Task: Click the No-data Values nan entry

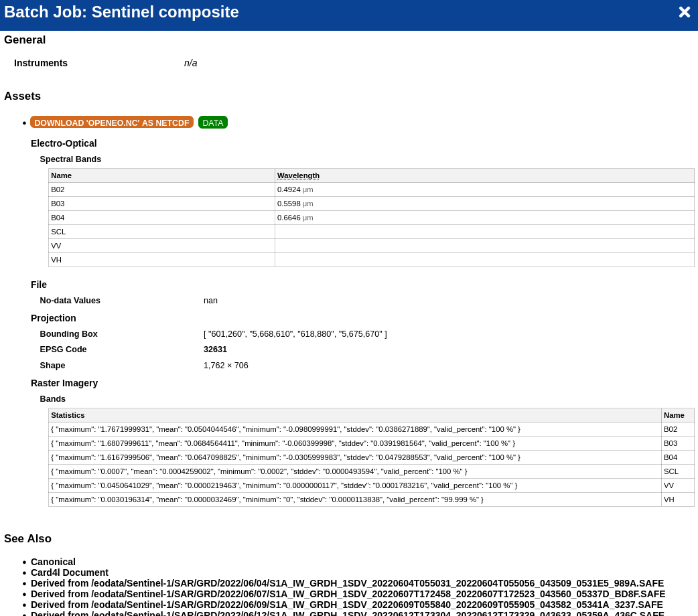Action: click(210, 301)
